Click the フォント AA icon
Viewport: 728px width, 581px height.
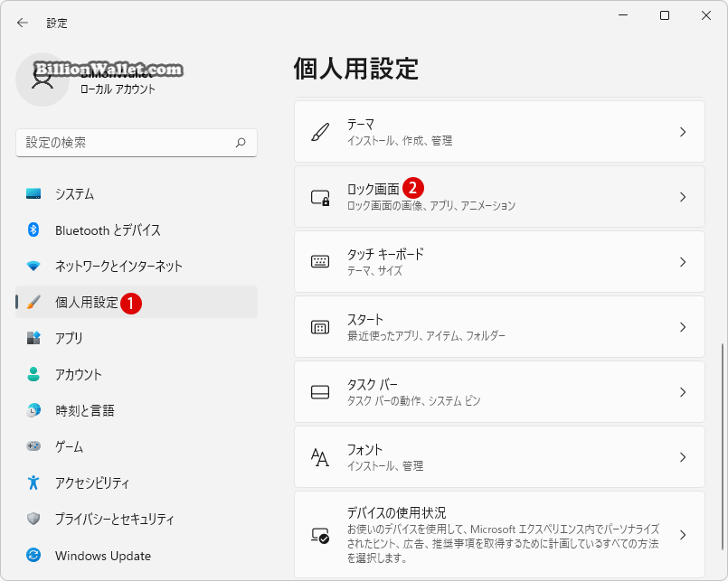click(320, 457)
